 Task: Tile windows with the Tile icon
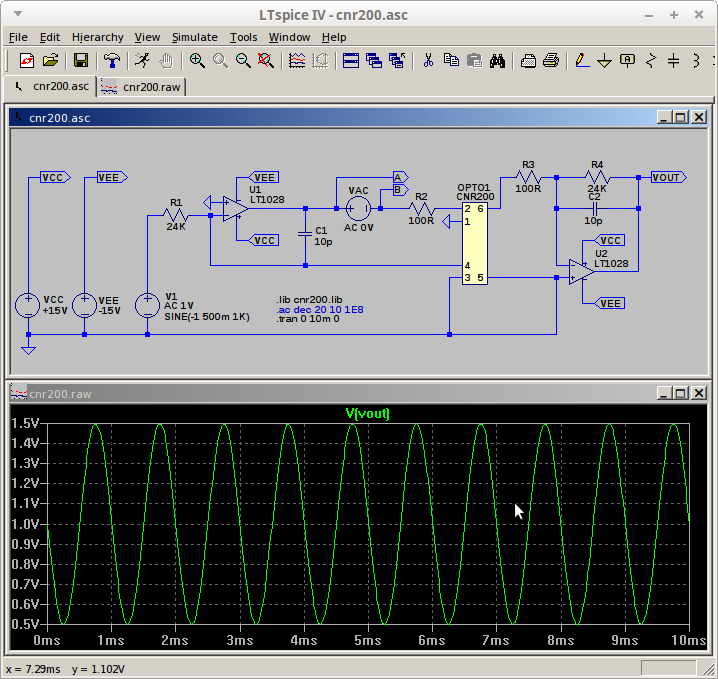click(351, 60)
